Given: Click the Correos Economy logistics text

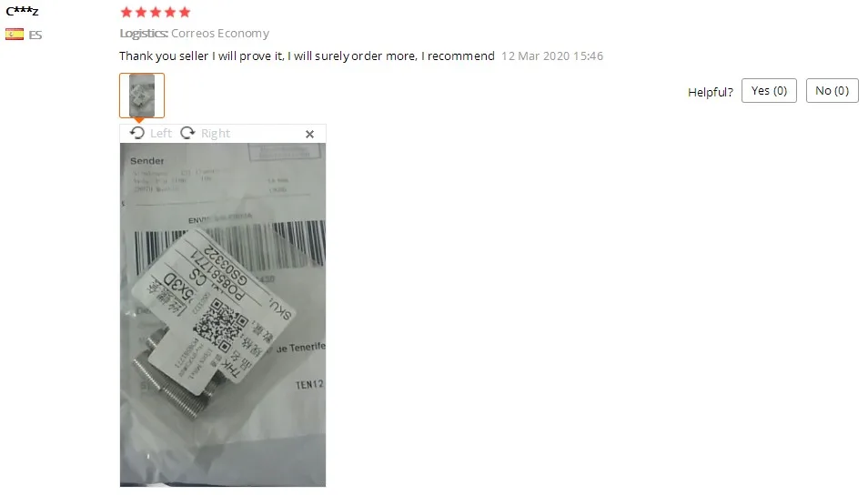Looking at the screenshot, I should click(x=220, y=34).
